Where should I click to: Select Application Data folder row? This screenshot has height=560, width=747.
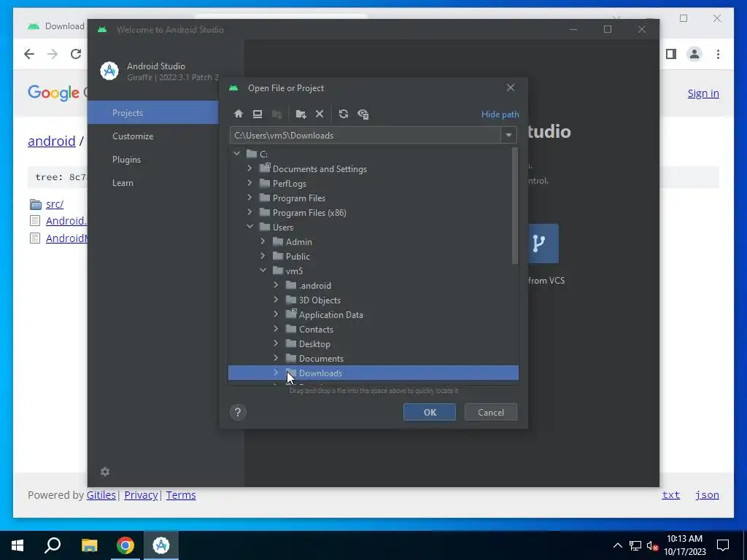(373, 314)
